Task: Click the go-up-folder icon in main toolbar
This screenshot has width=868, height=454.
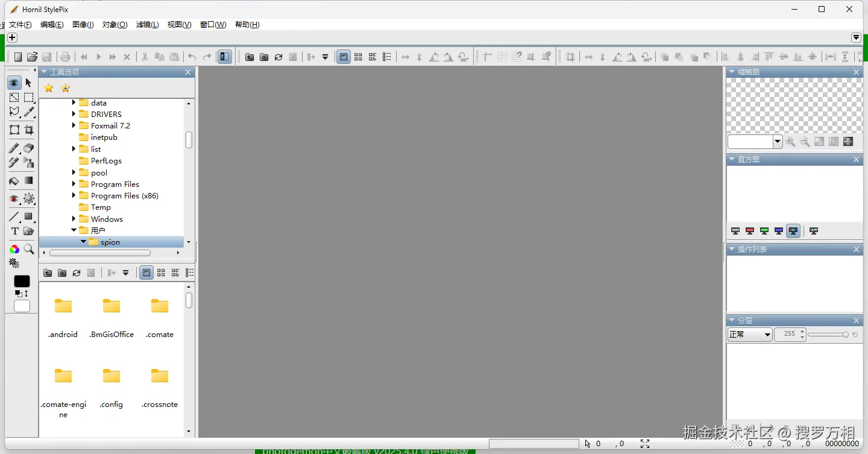Action: tap(250, 57)
